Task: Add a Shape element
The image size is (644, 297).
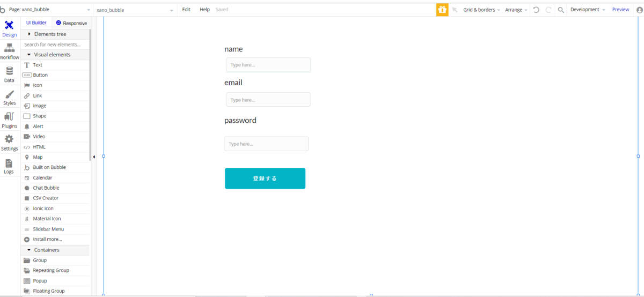Action: point(55,116)
